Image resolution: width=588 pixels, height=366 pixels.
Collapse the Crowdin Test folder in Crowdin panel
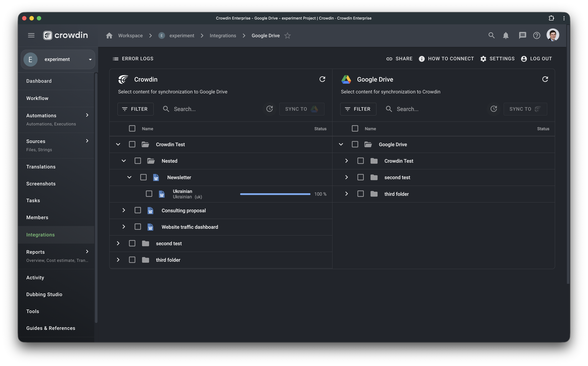click(118, 144)
